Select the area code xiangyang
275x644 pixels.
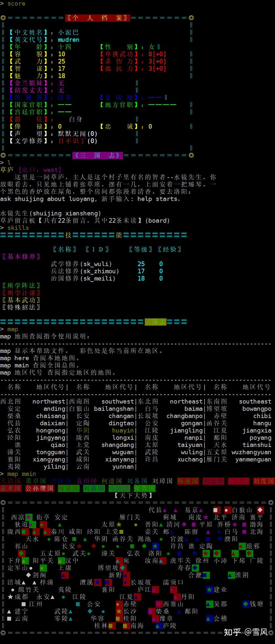pos(49,459)
